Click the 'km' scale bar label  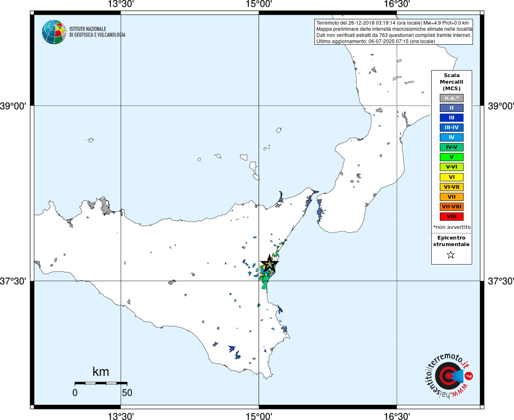pyautogui.click(x=101, y=372)
